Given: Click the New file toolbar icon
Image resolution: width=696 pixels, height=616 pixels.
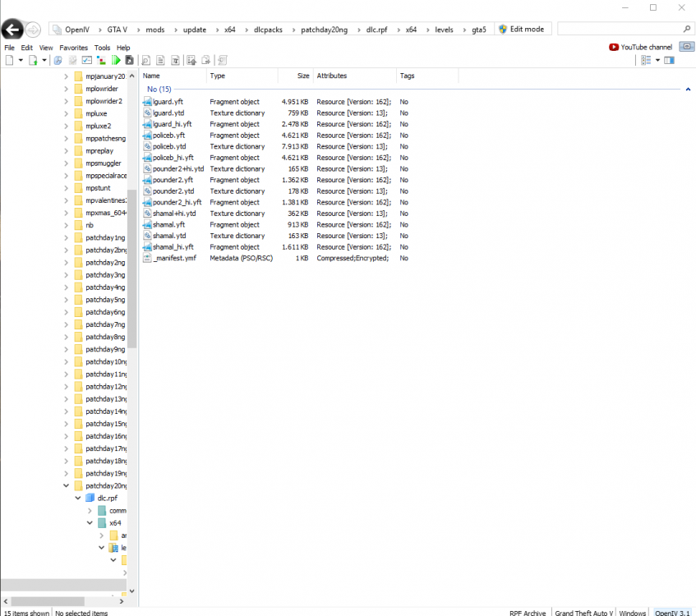Looking at the screenshot, I should point(9,60).
